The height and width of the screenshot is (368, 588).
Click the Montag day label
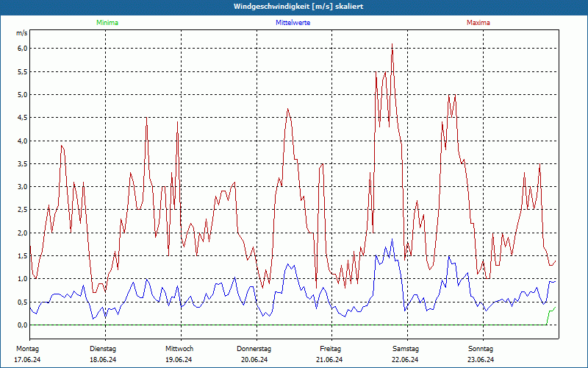tap(27, 349)
